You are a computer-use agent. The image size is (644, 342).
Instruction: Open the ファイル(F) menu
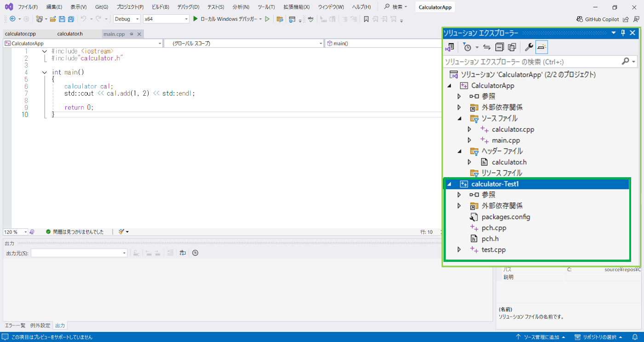[x=28, y=7]
